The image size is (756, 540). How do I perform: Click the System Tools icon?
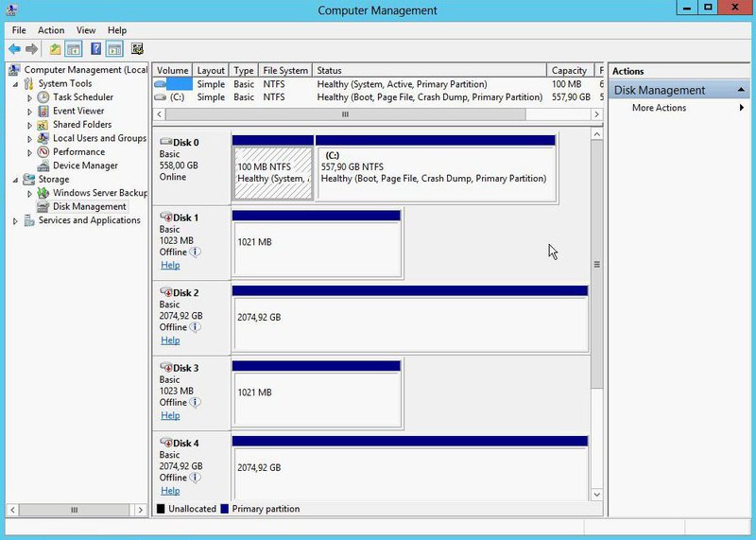point(29,83)
